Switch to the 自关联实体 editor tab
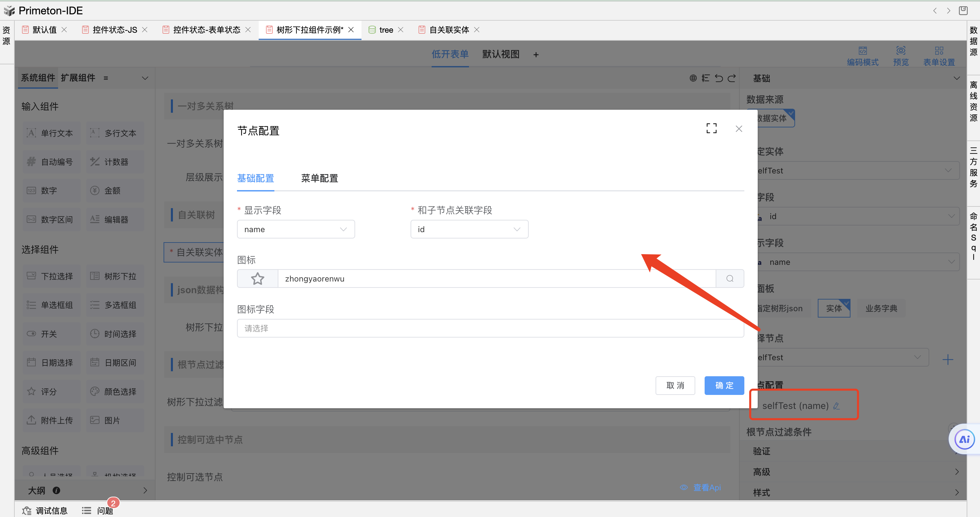Image resolution: width=980 pixels, height=517 pixels. pos(449,30)
